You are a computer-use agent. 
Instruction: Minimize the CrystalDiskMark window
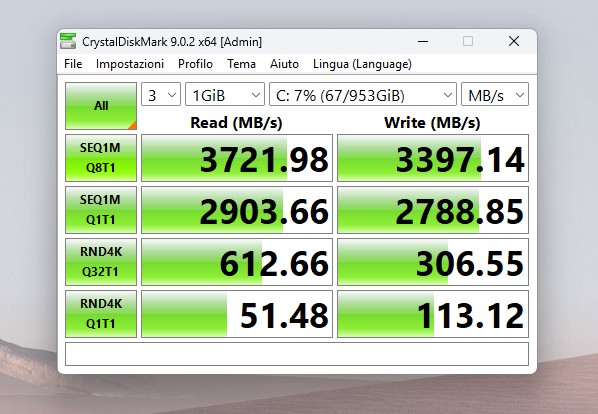423,41
